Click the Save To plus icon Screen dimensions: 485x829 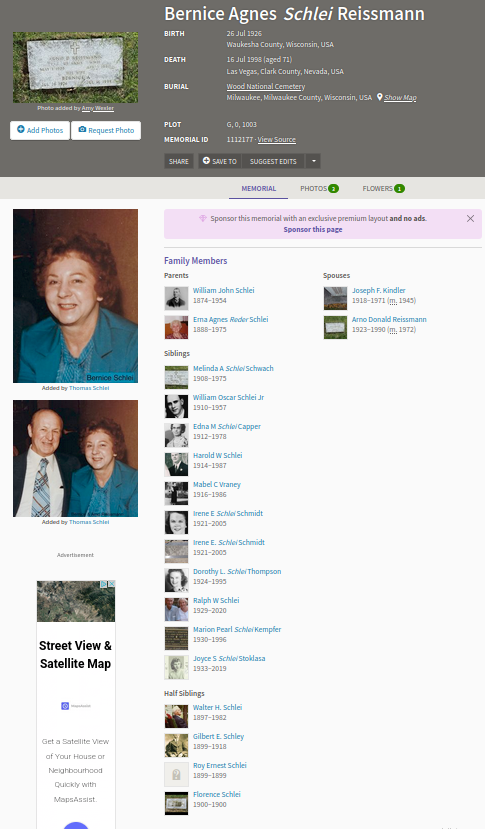206,161
